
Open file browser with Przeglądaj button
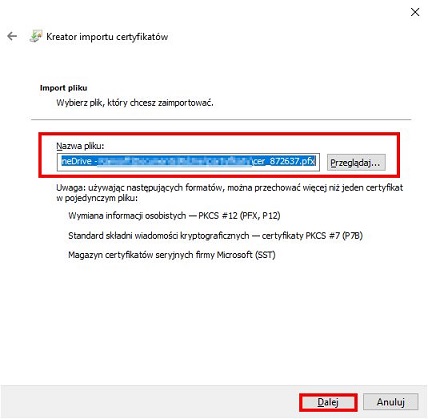(356, 163)
